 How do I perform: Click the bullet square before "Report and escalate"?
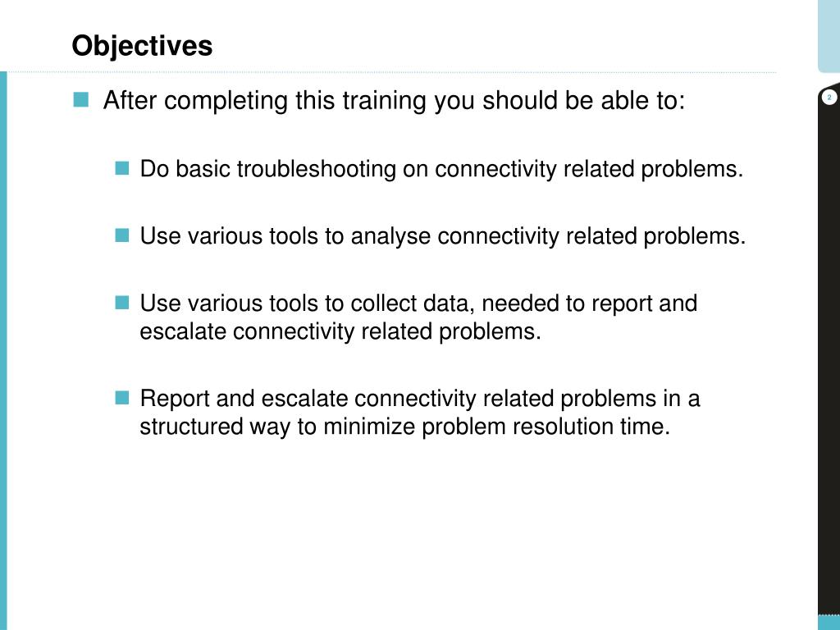pyautogui.click(x=122, y=398)
